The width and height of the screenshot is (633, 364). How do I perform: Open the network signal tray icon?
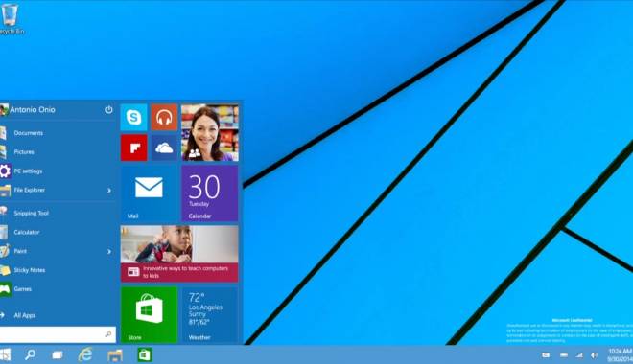pos(579,355)
